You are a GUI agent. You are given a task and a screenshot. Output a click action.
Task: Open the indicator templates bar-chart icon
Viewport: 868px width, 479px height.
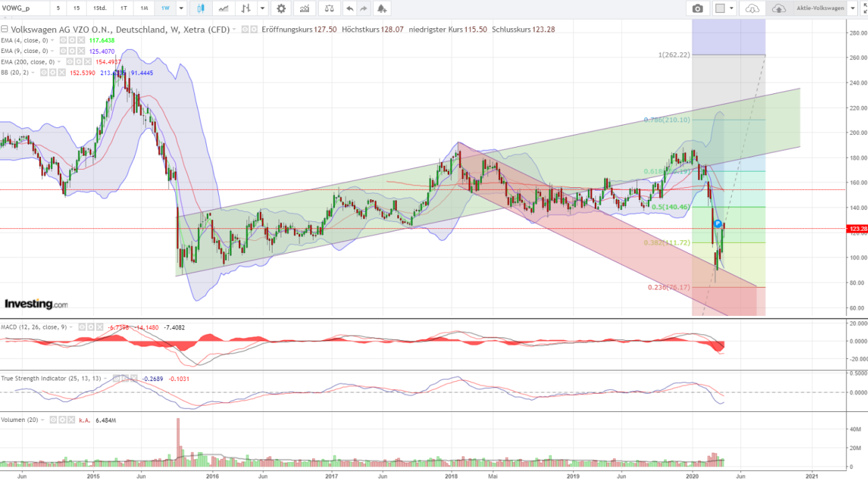point(305,9)
